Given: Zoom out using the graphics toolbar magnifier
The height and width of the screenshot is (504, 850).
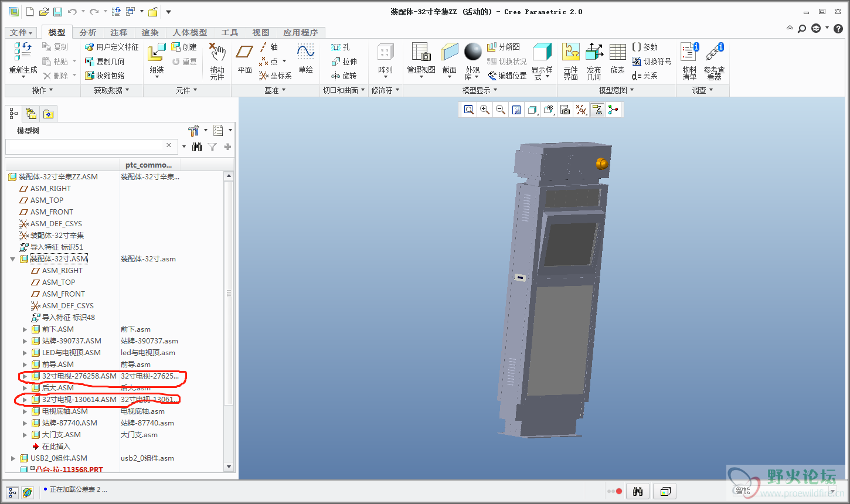Looking at the screenshot, I should tap(501, 110).
